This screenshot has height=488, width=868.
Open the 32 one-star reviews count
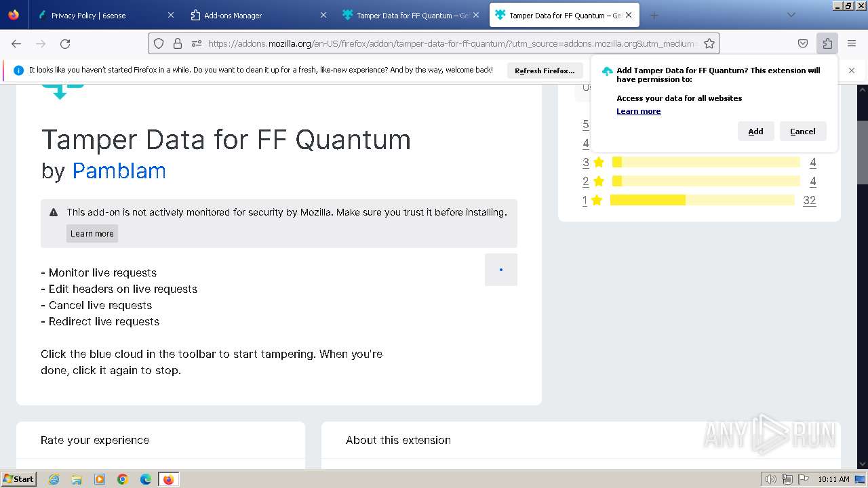(x=809, y=200)
